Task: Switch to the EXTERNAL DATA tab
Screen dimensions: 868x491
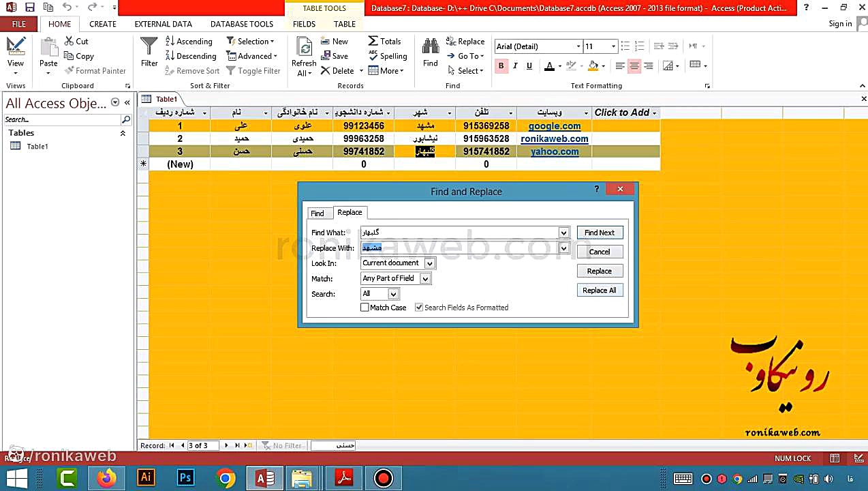Action: [164, 24]
